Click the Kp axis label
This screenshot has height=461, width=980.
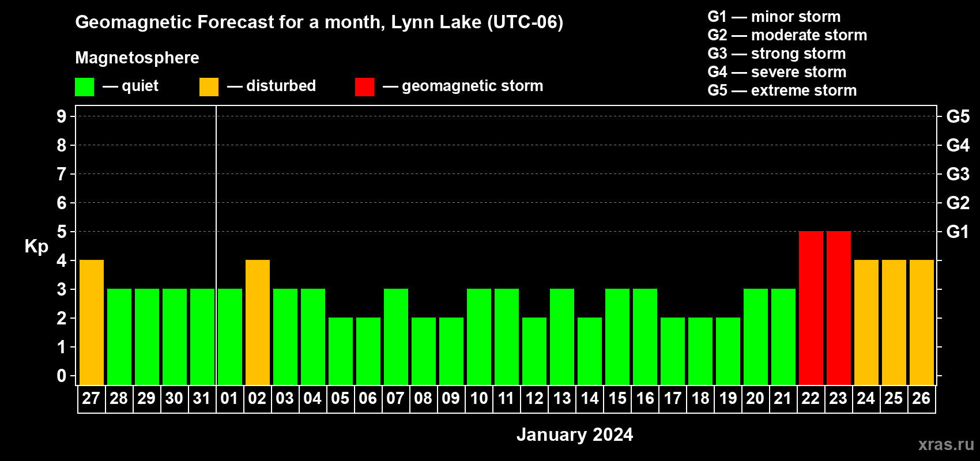click(36, 247)
